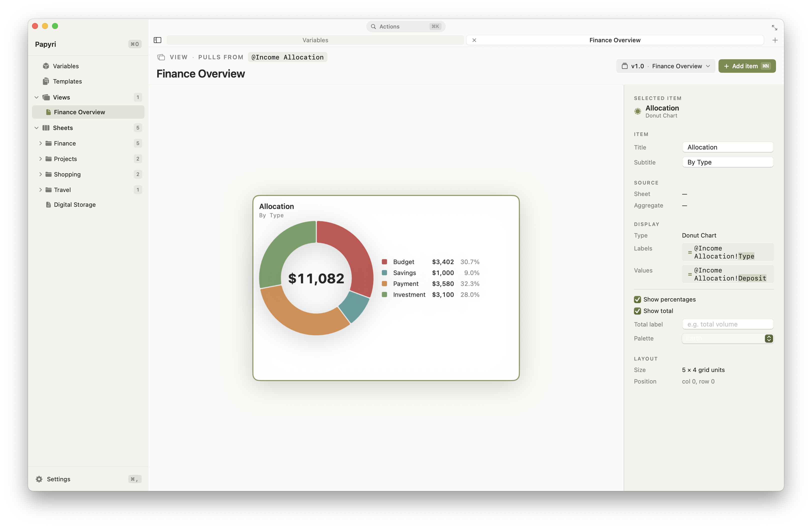This screenshot has width=812, height=528.
Task: Open the Palette dropdown
Action: click(x=727, y=338)
